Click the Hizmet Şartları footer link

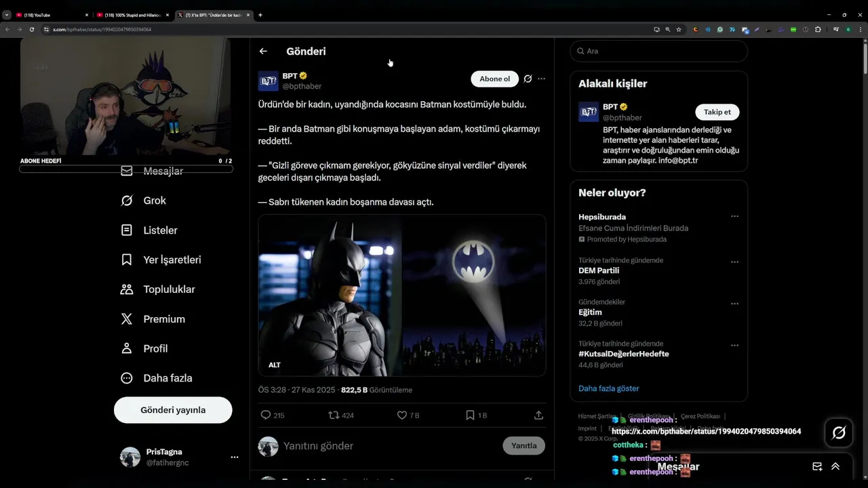click(597, 416)
